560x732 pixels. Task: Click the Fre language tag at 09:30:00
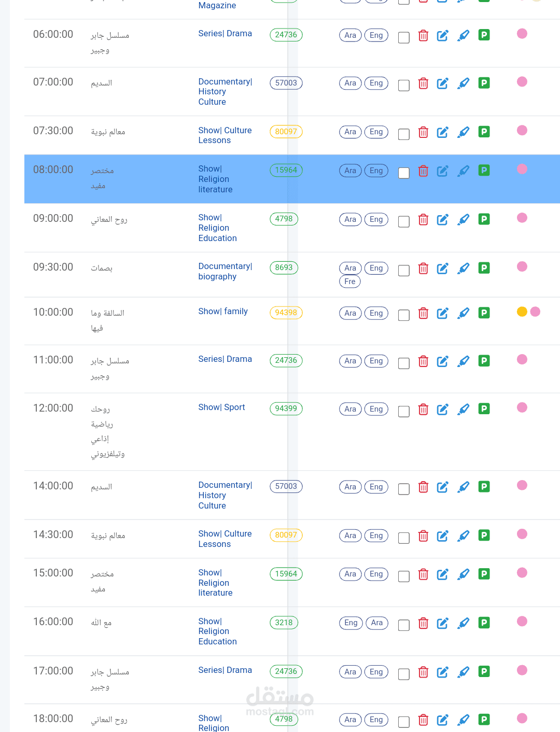pyautogui.click(x=350, y=281)
